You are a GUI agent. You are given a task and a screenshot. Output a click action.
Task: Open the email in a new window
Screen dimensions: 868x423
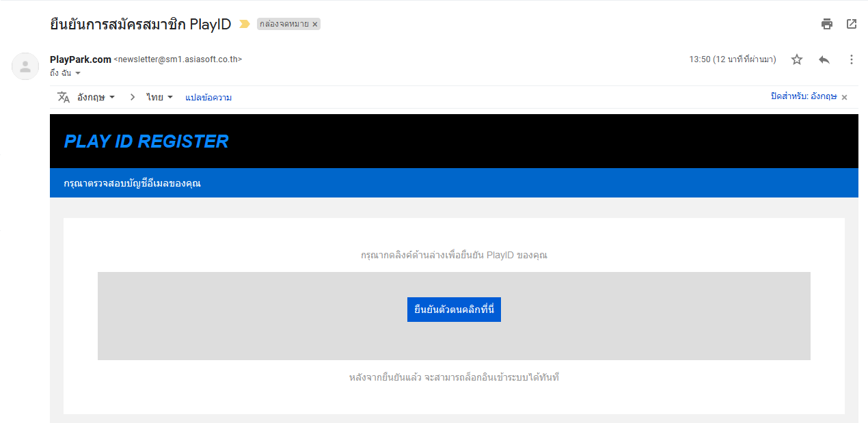click(852, 24)
